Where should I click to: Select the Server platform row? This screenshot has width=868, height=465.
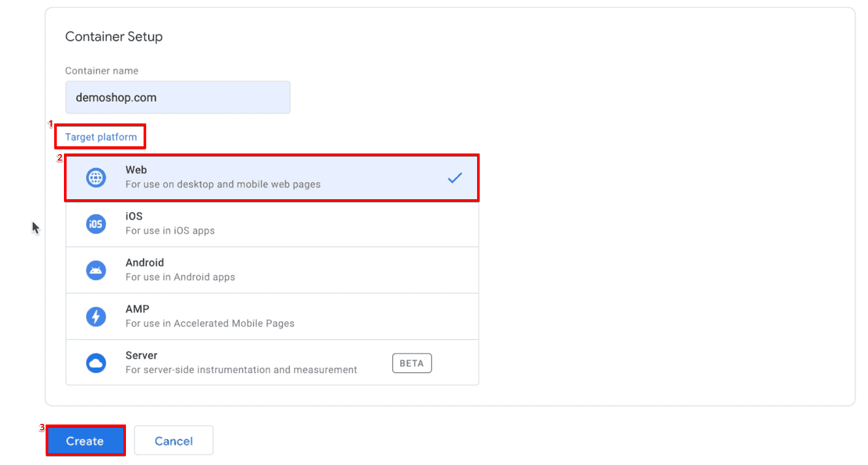coord(261,362)
